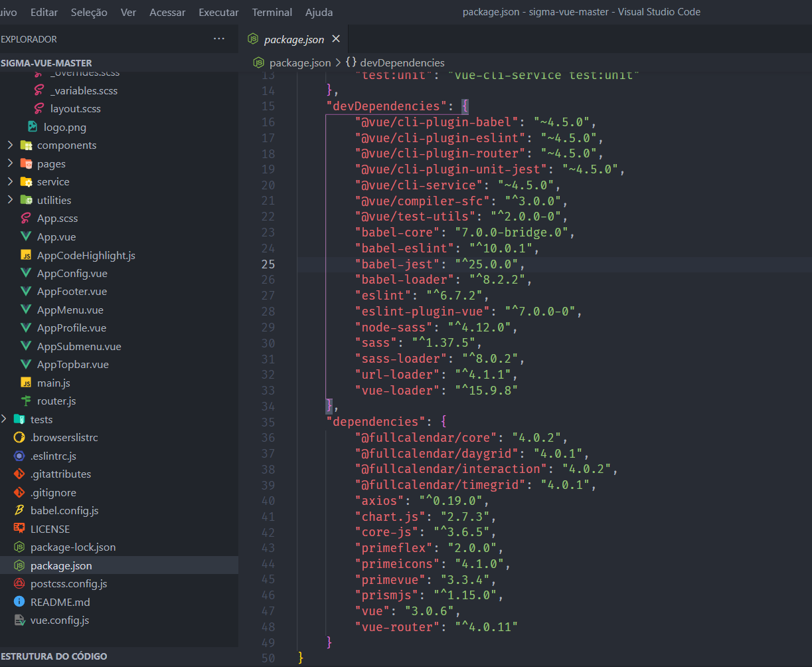Open AppMenu.vue in the explorer

(70, 310)
